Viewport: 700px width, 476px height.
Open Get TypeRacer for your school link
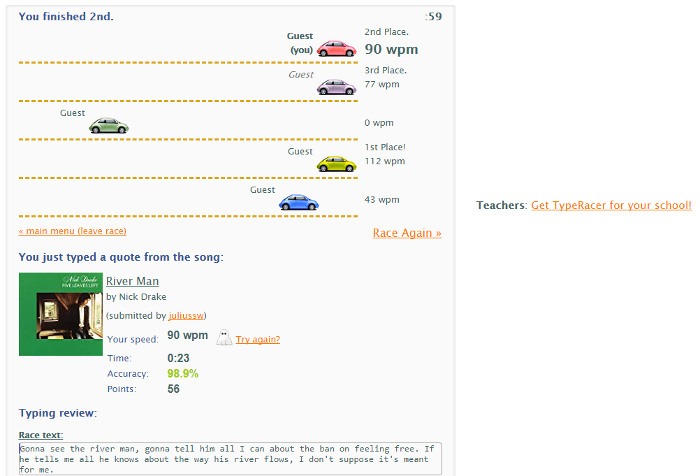611,205
